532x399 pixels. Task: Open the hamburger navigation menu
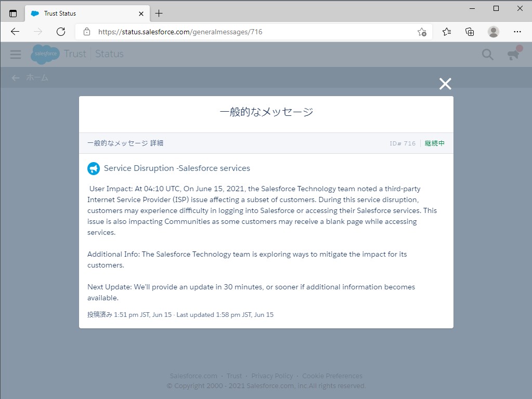coord(15,54)
